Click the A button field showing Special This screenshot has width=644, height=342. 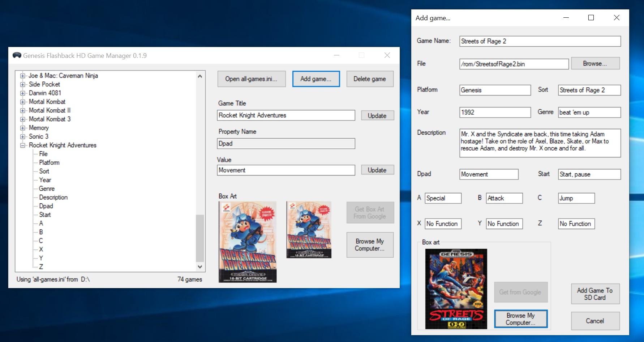pos(443,198)
